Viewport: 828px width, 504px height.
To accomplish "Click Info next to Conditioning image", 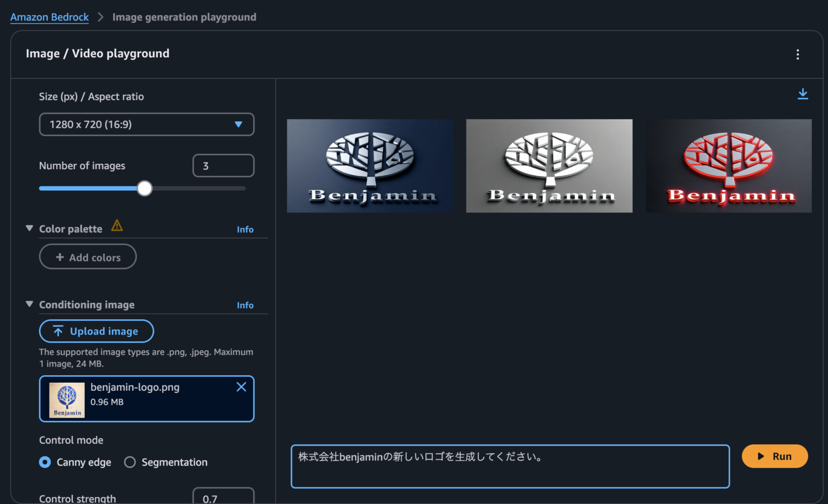I will click(245, 305).
